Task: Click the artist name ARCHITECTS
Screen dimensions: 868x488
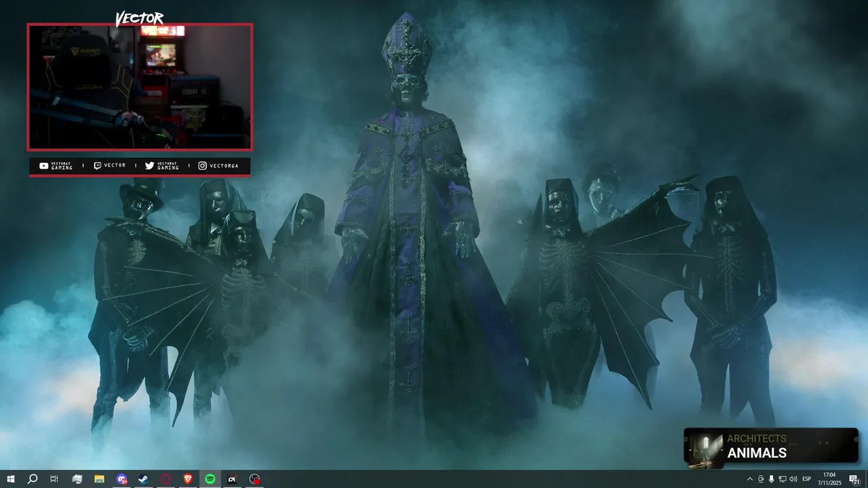Action: point(757,439)
